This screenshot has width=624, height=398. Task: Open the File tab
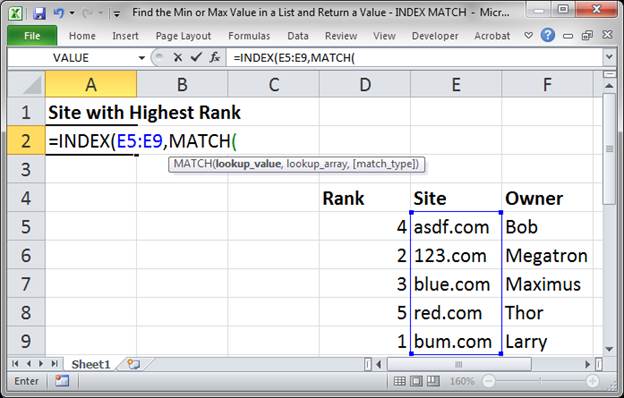point(32,36)
